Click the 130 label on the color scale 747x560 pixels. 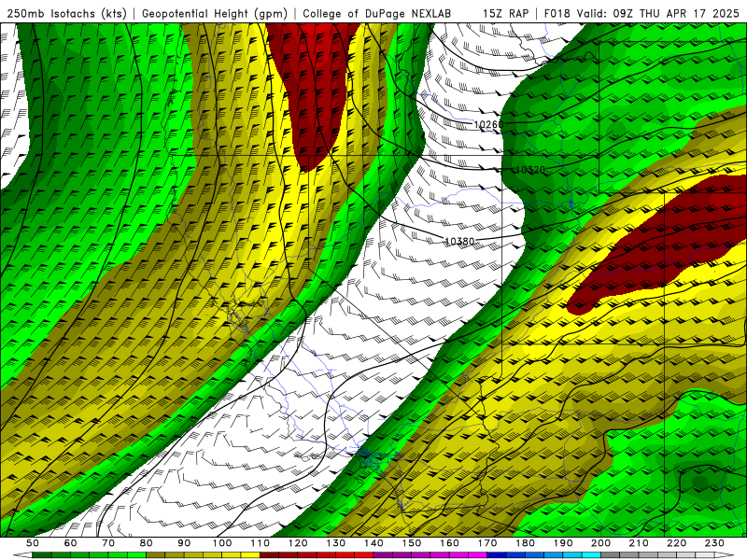click(x=336, y=543)
